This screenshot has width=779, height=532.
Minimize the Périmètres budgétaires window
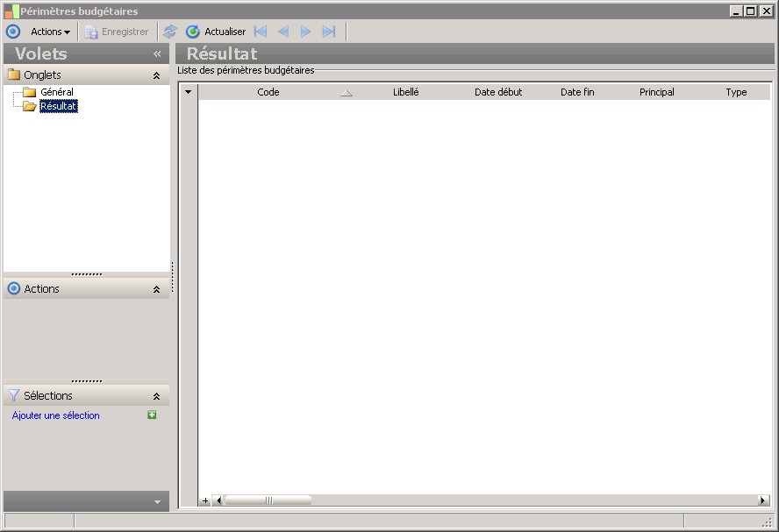click(x=736, y=11)
